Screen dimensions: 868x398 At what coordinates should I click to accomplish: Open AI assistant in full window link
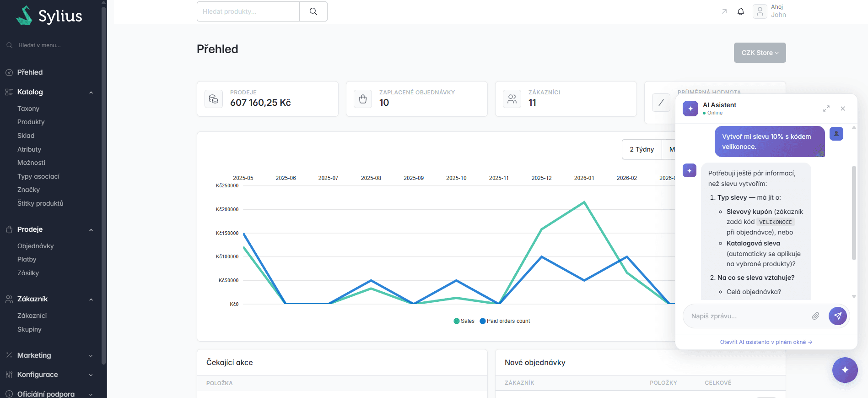tap(766, 342)
